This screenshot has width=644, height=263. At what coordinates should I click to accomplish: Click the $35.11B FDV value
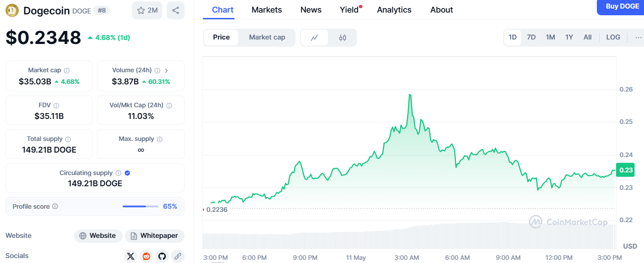point(49,116)
